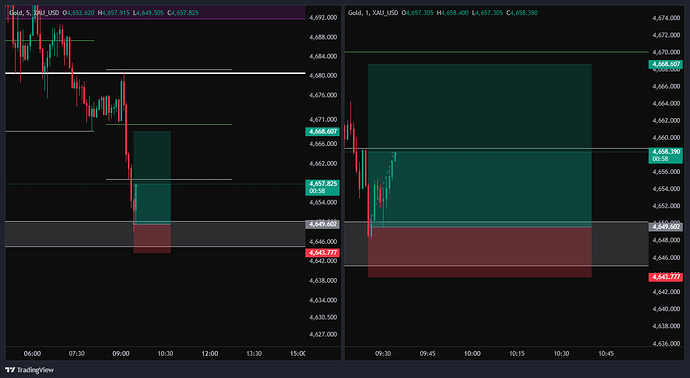Click open value O4,657.305
690x378 pixels.
tap(417, 13)
